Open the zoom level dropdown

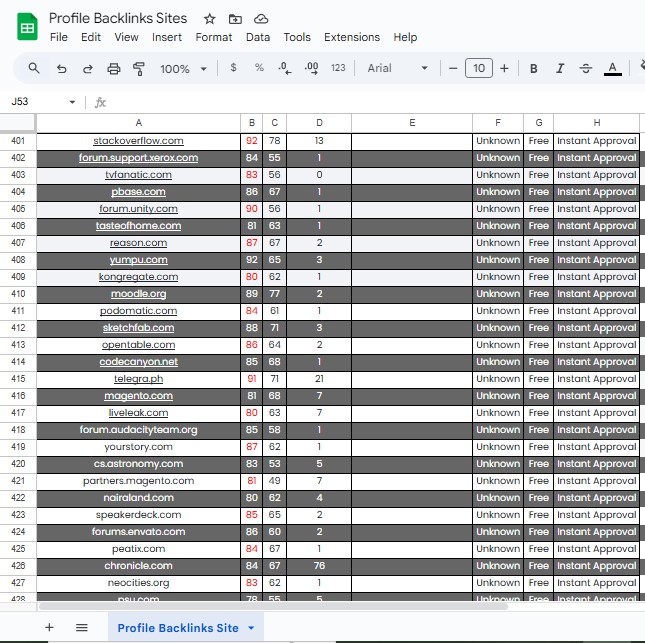pyautogui.click(x=183, y=68)
